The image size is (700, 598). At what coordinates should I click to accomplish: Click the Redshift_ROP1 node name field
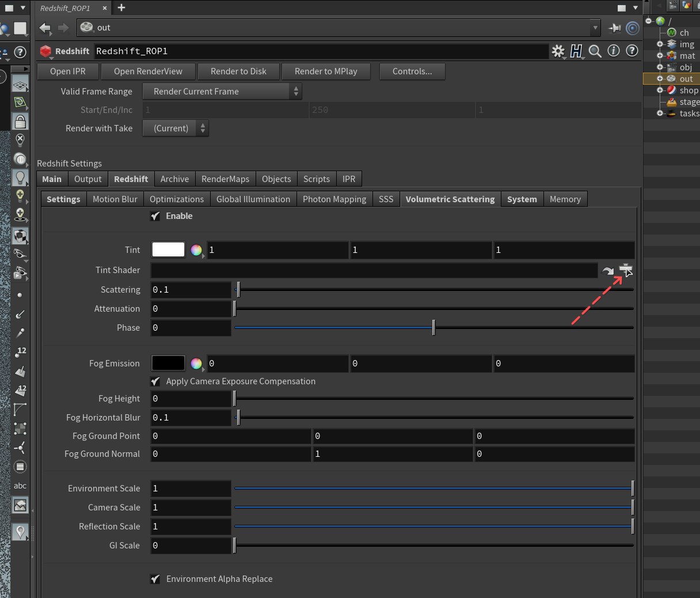[322, 51]
